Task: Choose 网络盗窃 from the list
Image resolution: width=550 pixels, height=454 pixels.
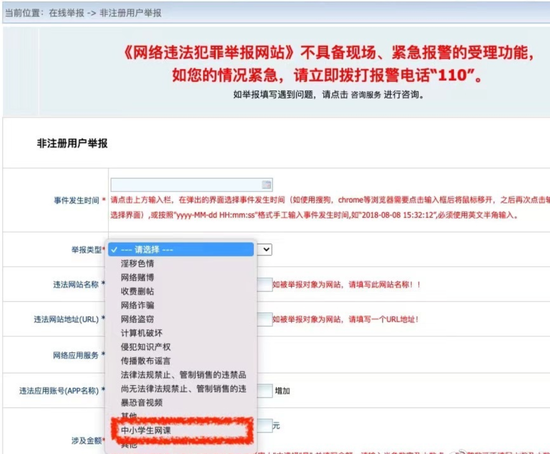Action: tap(137, 319)
